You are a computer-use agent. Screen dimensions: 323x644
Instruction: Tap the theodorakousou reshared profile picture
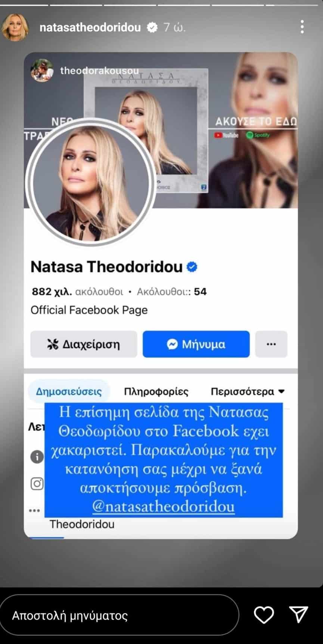(x=42, y=70)
